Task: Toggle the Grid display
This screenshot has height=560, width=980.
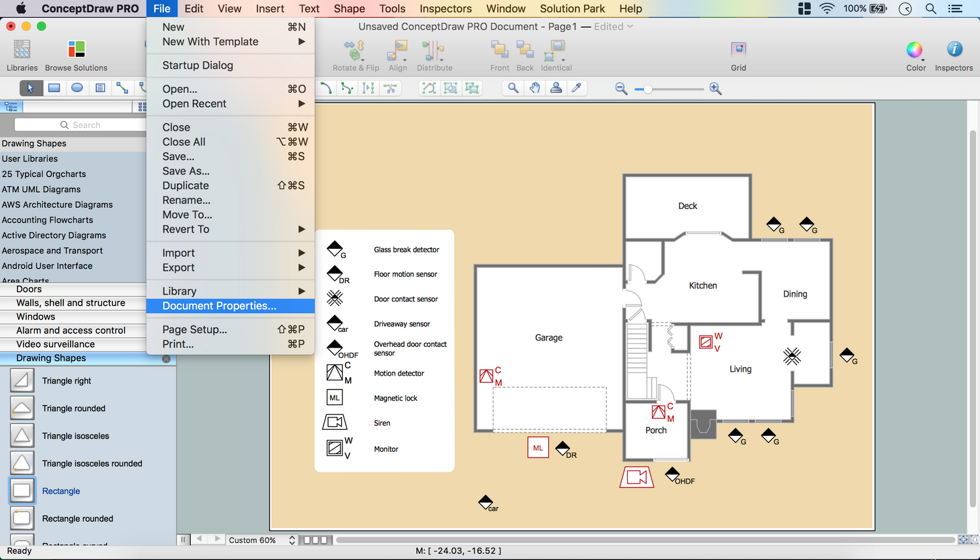Action: click(738, 50)
